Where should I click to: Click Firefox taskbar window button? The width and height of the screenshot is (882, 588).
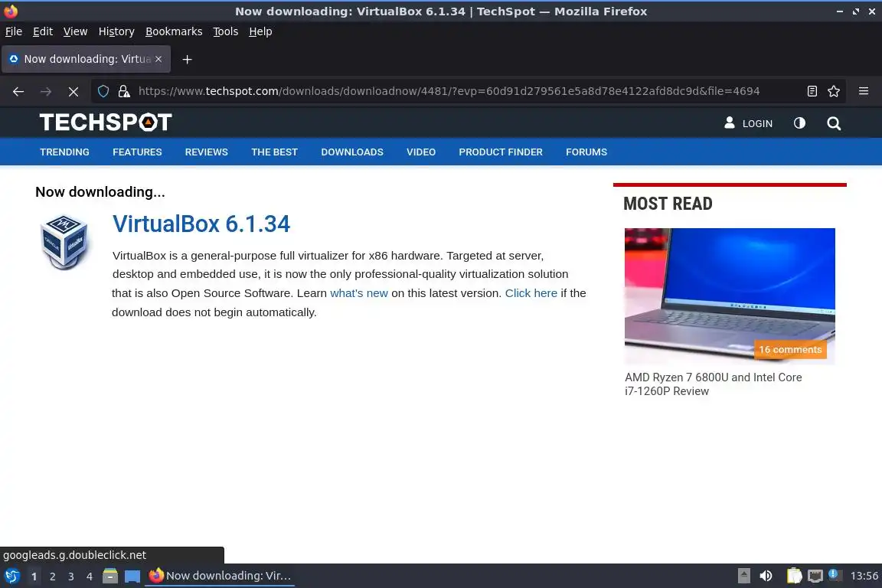(220, 576)
